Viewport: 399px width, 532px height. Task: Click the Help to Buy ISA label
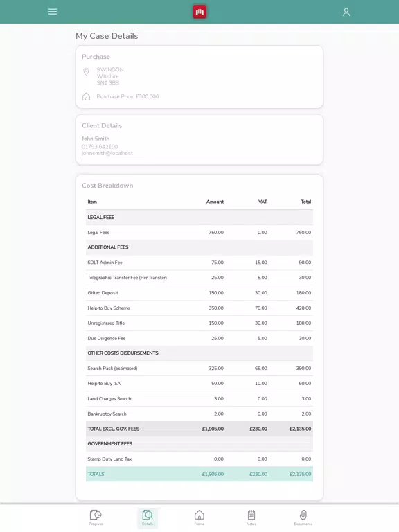click(x=104, y=383)
